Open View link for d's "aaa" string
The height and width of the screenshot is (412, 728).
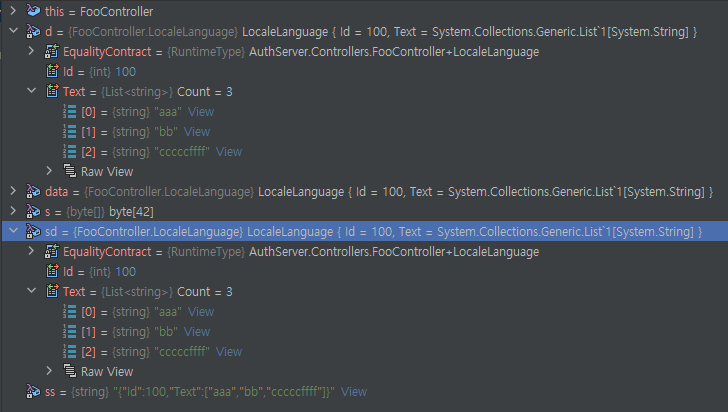pos(201,112)
